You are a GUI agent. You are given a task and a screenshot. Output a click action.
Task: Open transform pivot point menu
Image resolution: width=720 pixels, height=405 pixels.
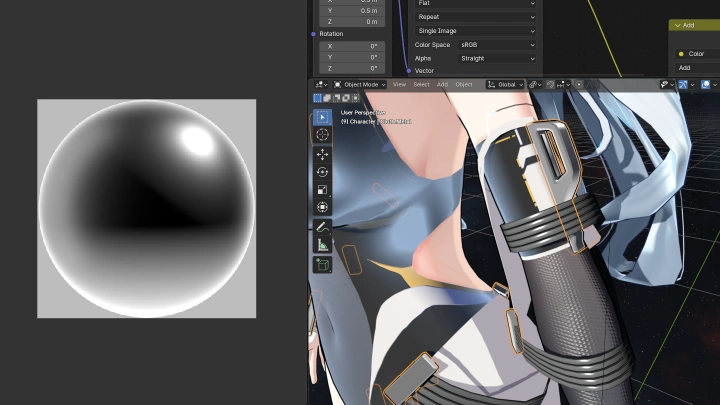[x=535, y=84]
